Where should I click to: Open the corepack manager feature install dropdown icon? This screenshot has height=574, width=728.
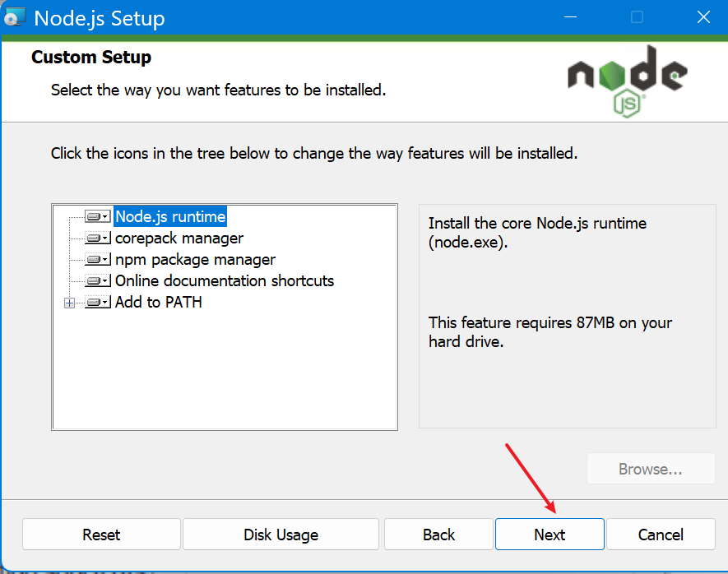(98, 238)
